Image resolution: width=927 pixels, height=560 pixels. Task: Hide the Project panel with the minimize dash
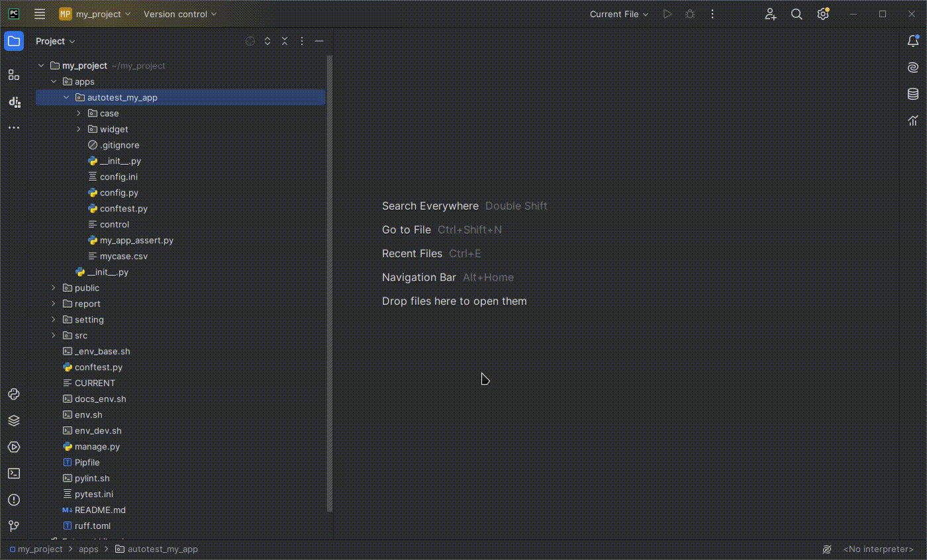tap(319, 41)
